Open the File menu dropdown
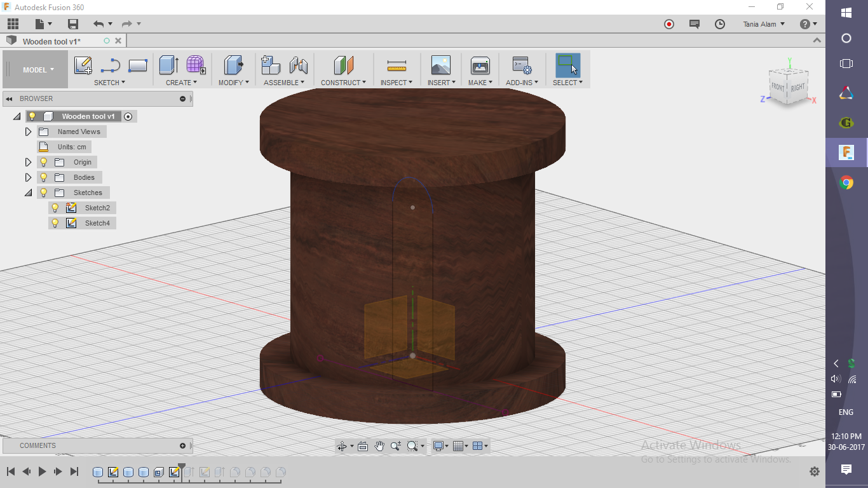This screenshot has height=488, width=868. point(43,24)
